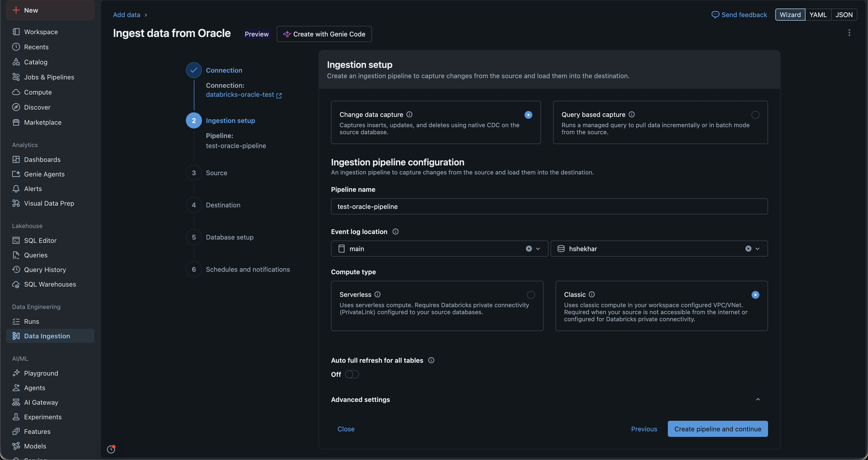
Task: Open the hshekhar schema dropdown chevron
Action: (757, 249)
